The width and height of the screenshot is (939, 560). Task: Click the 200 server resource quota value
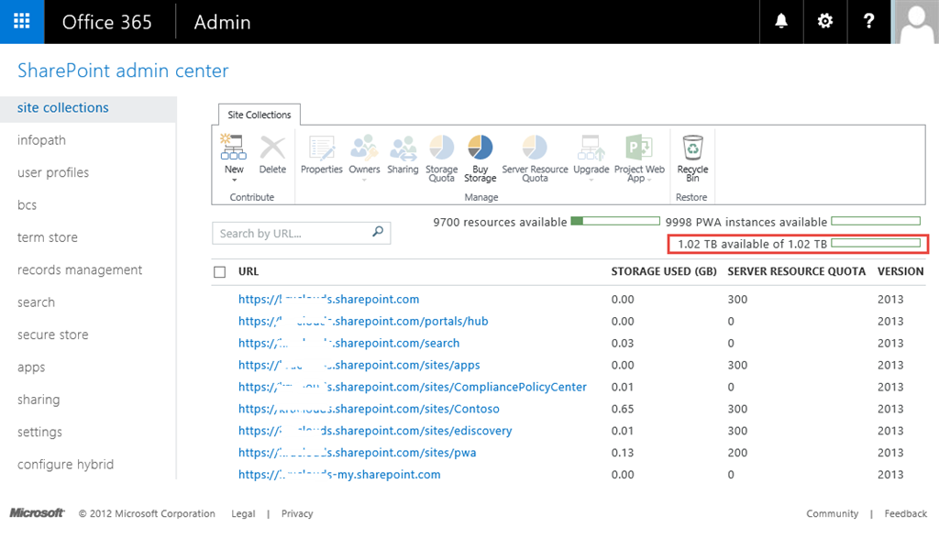[x=737, y=453]
